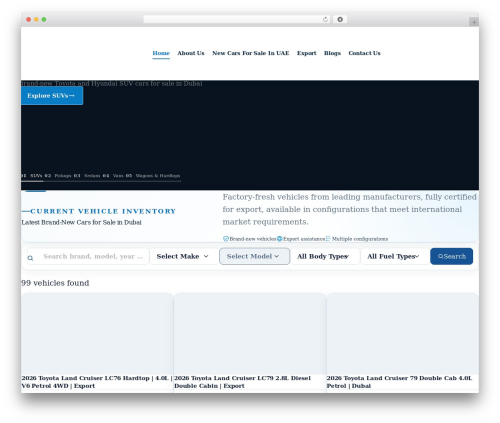Open the All Fuel Types dropdown
Image resolution: width=500 pixels, height=423 pixels.
pos(395,256)
